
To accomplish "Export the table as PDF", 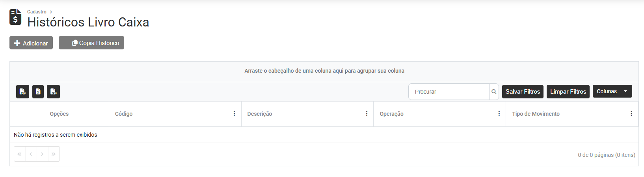I will click(x=23, y=92).
